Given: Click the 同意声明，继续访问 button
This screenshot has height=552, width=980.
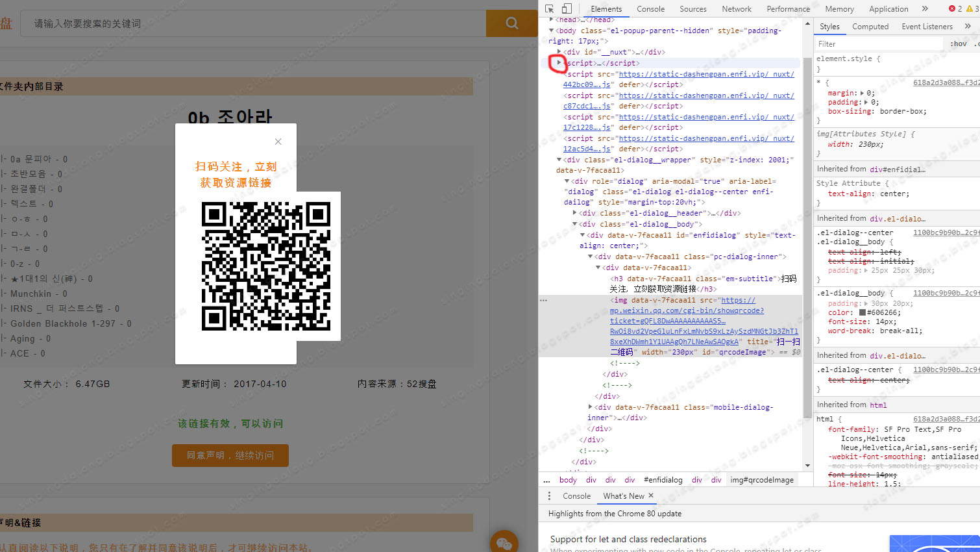Looking at the screenshot, I should [230, 455].
